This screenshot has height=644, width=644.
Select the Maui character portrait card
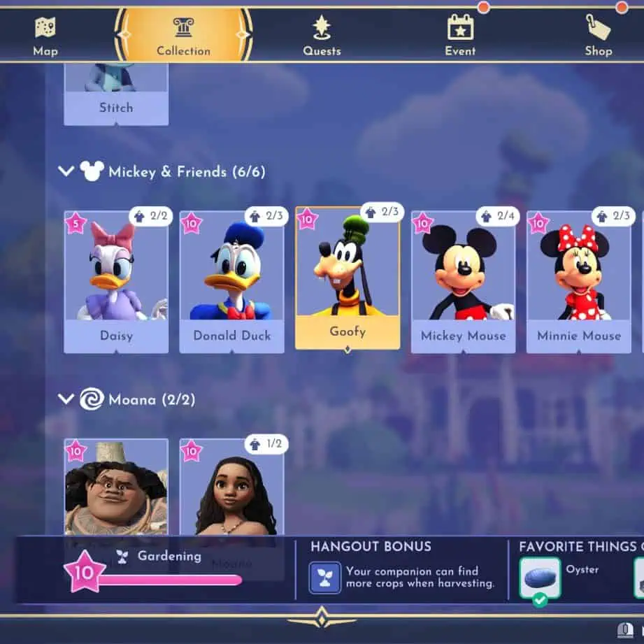pos(116,487)
